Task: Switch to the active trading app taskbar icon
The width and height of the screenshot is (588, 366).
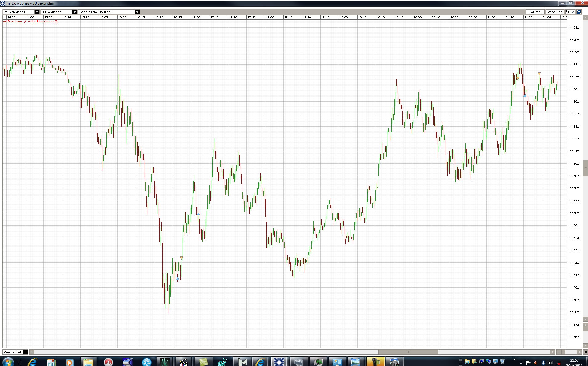Action: coord(279,362)
